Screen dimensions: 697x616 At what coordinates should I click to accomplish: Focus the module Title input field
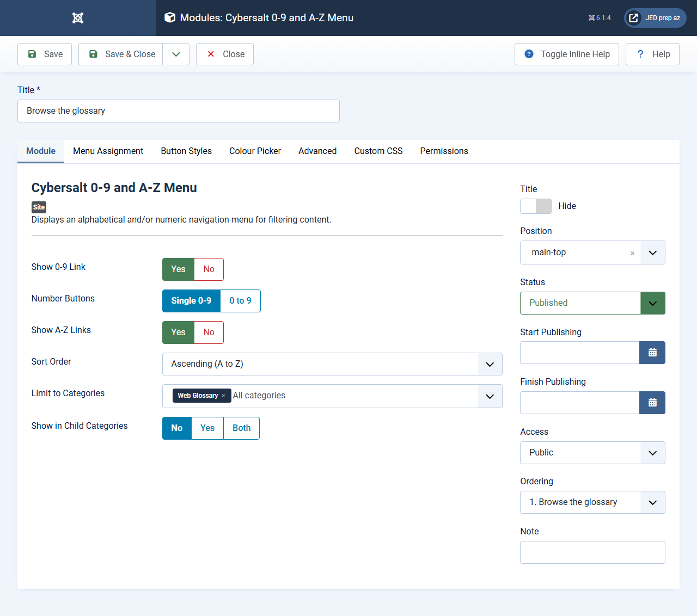pos(179,111)
